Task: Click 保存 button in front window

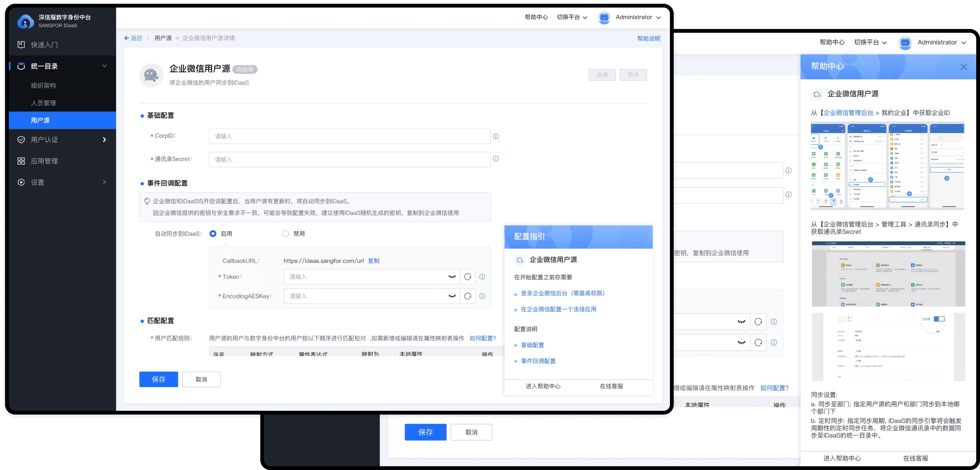Action: tap(159, 379)
